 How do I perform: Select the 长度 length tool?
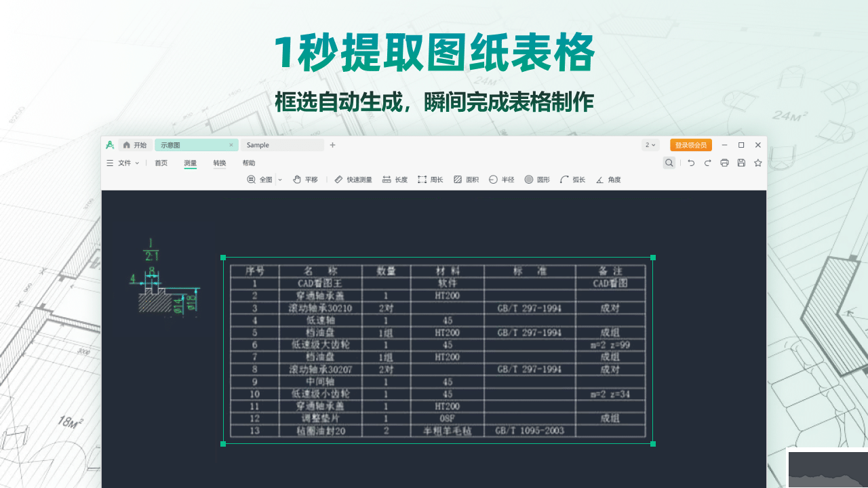395,180
